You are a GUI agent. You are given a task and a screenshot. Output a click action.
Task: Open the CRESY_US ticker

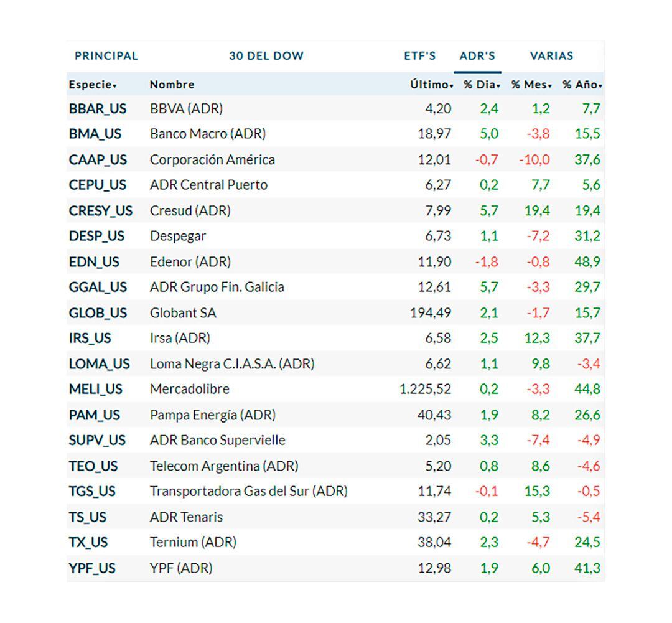click(x=101, y=210)
